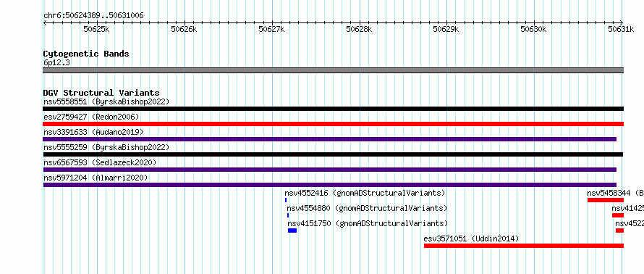Image resolution: width=644 pixels, height=274 pixels.
Task: Select the black bar for nsv5558551
Action: [x=333, y=109]
